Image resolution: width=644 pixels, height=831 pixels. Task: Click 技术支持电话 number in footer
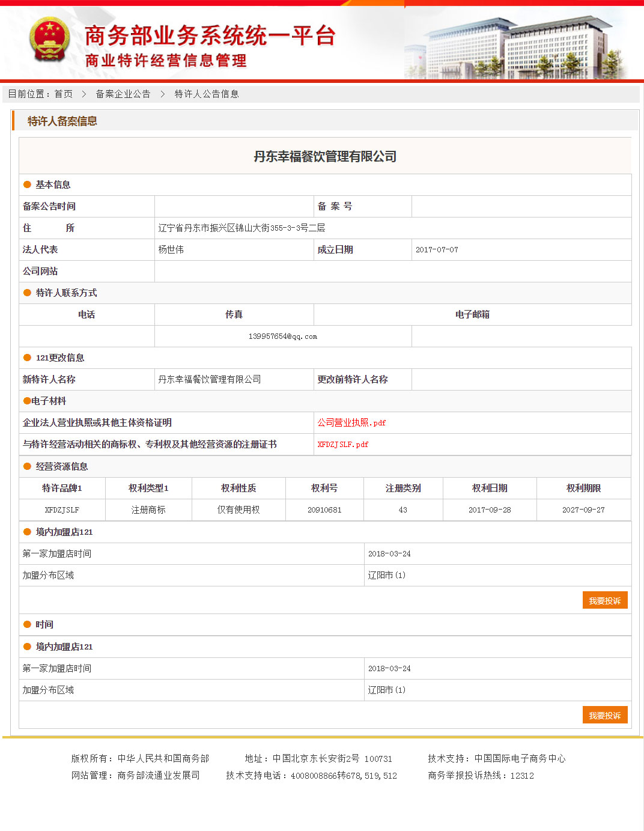344,775
